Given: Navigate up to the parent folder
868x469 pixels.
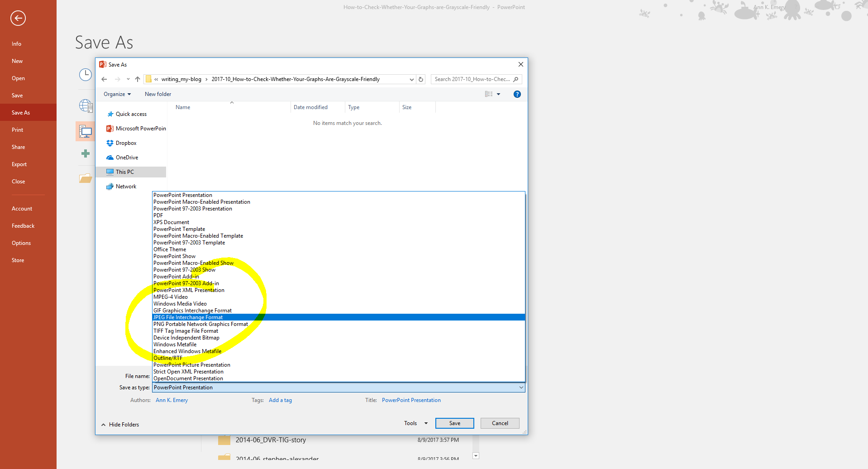Looking at the screenshot, I should click(138, 79).
